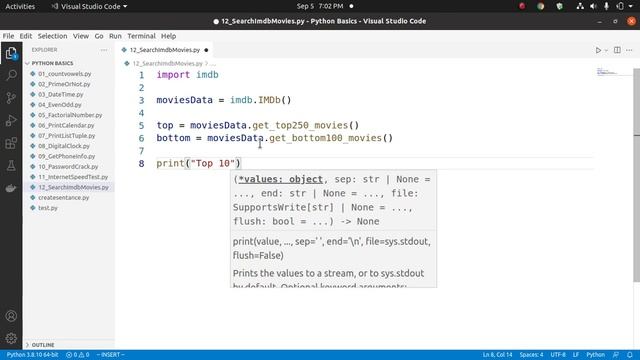Open the clock and calendar at Sep 5 7:02 PM
The height and width of the screenshot is (360, 640).
[x=320, y=6]
